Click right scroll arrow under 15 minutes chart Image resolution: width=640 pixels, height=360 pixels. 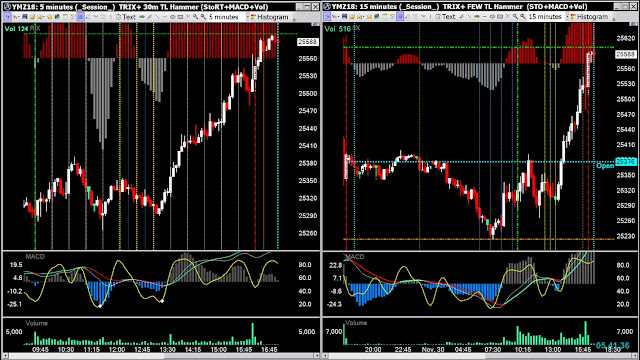point(636,356)
